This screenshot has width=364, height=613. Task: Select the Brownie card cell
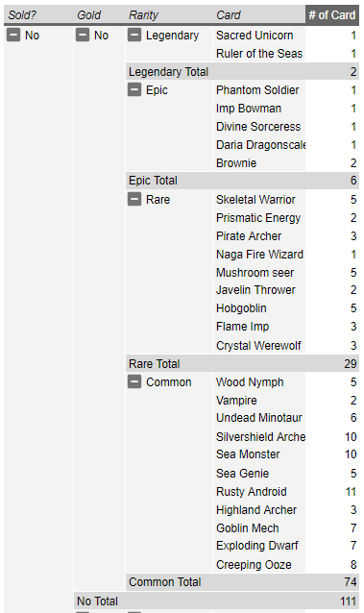pos(258,163)
